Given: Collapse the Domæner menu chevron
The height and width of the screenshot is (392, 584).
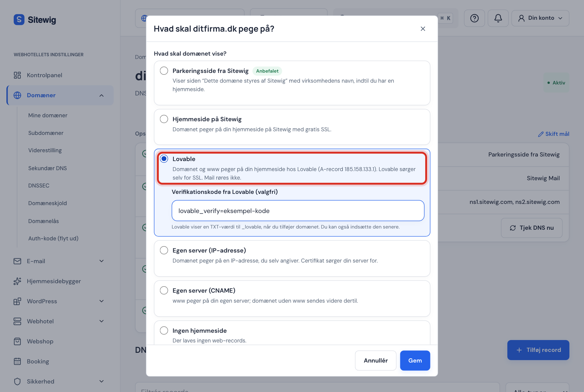Looking at the screenshot, I should coord(102,95).
